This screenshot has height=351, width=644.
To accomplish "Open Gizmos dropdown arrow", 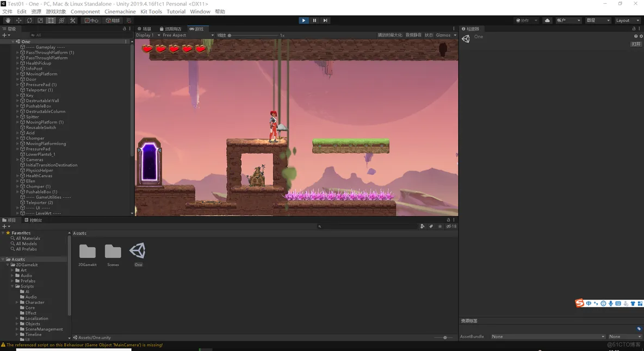I will [x=455, y=35].
